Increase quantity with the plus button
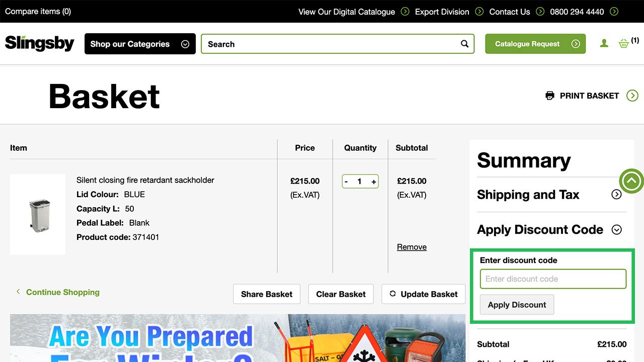Viewport: 644px width, 362px height. (x=373, y=182)
